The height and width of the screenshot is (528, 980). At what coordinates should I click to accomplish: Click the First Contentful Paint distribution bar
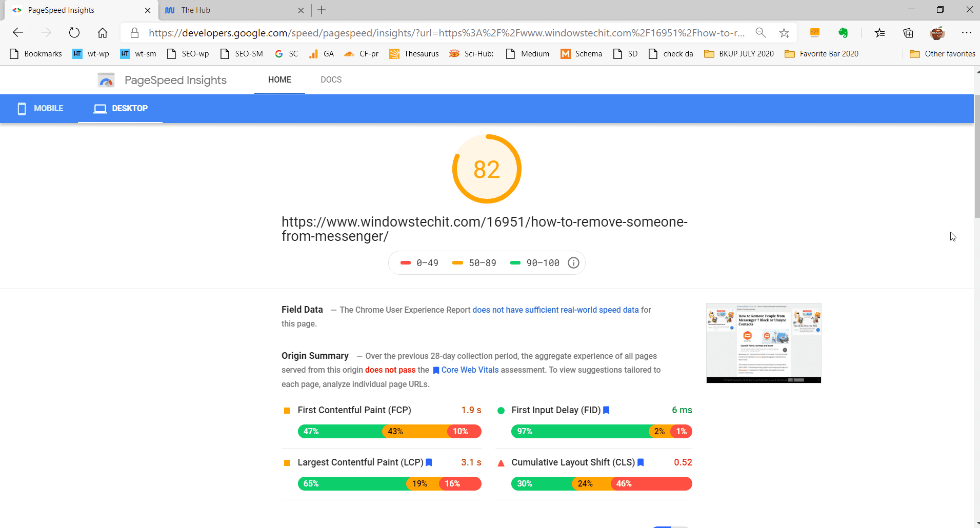point(390,432)
